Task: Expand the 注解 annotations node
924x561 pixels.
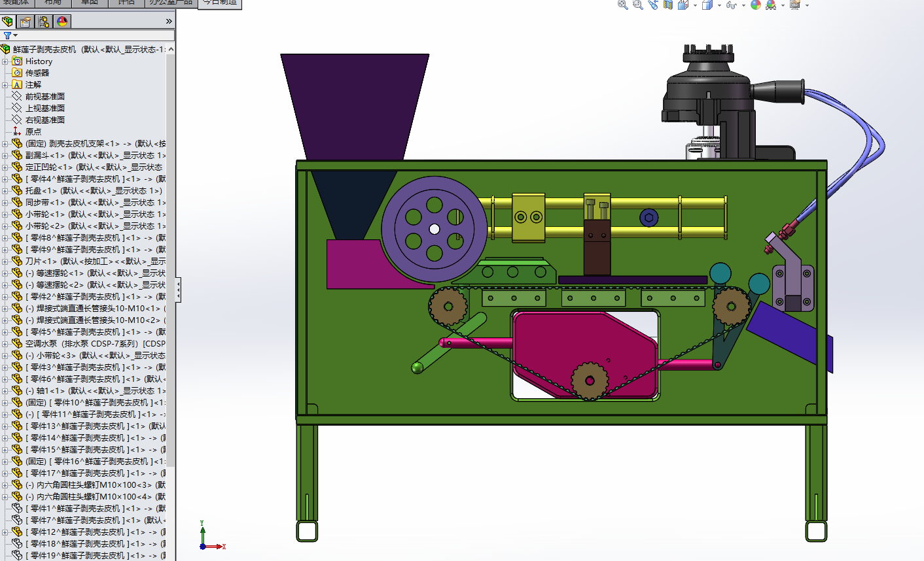Action: [5, 84]
